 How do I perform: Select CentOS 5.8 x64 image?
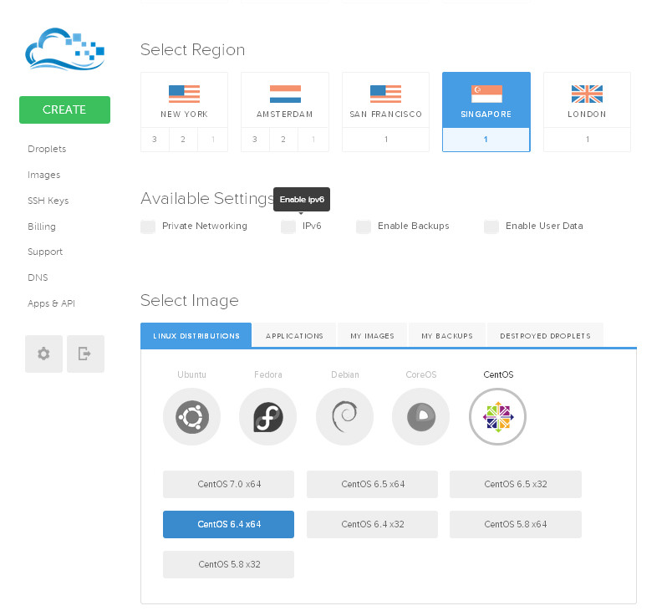click(516, 524)
